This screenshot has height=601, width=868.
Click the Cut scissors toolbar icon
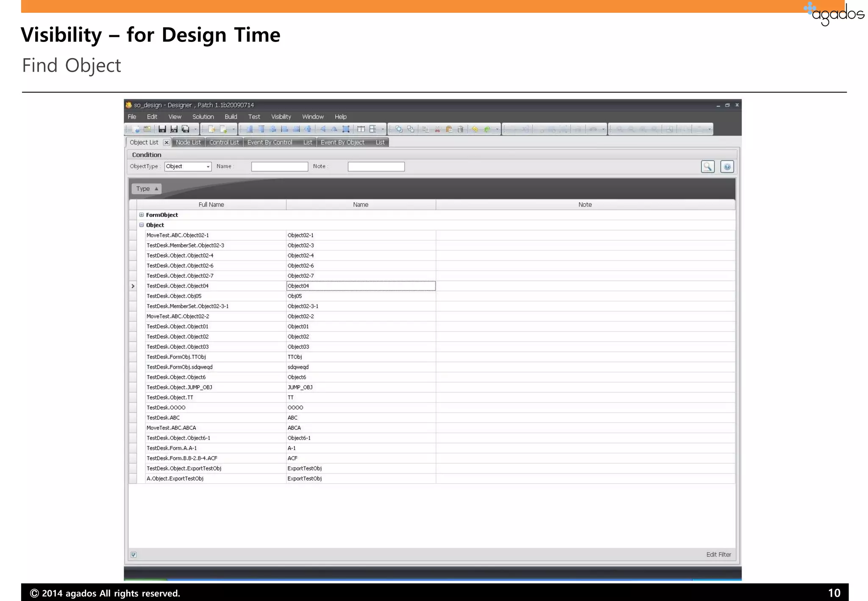point(437,129)
